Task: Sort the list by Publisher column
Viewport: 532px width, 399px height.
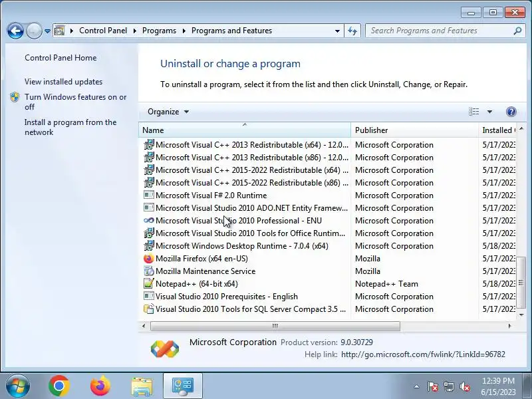Action: (414, 130)
